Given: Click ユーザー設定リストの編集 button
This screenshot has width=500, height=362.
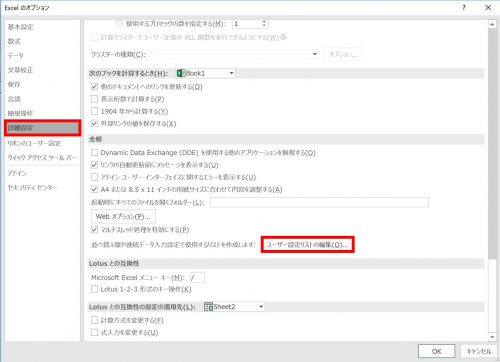Looking at the screenshot, I should click(x=307, y=245).
